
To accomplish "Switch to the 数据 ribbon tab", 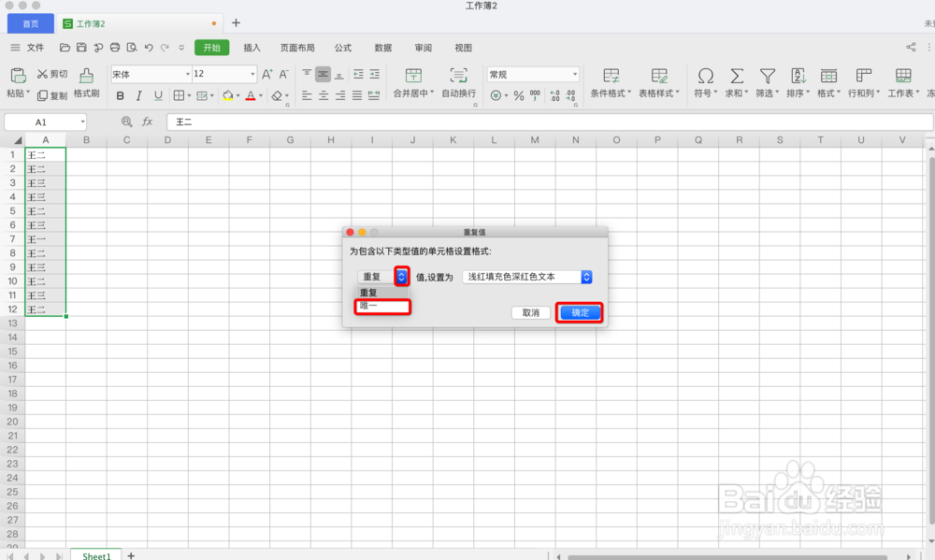I will click(x=382, y=48).
